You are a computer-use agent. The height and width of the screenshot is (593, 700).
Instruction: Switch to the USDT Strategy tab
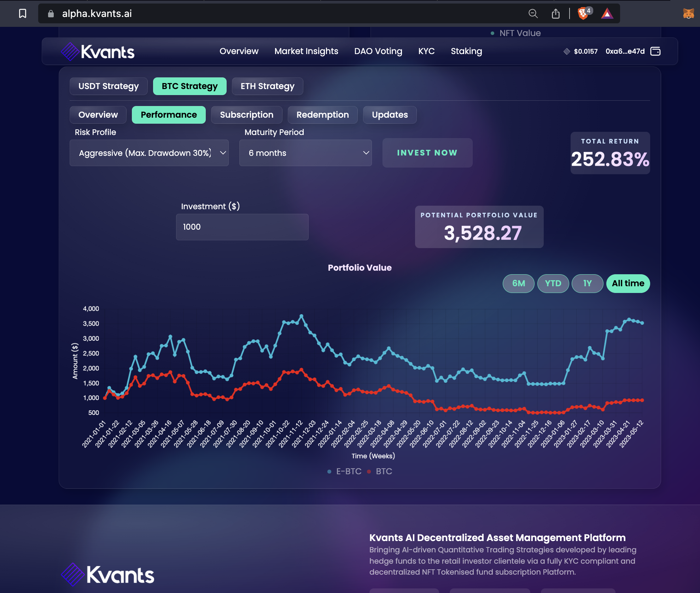tap(109, 86)
